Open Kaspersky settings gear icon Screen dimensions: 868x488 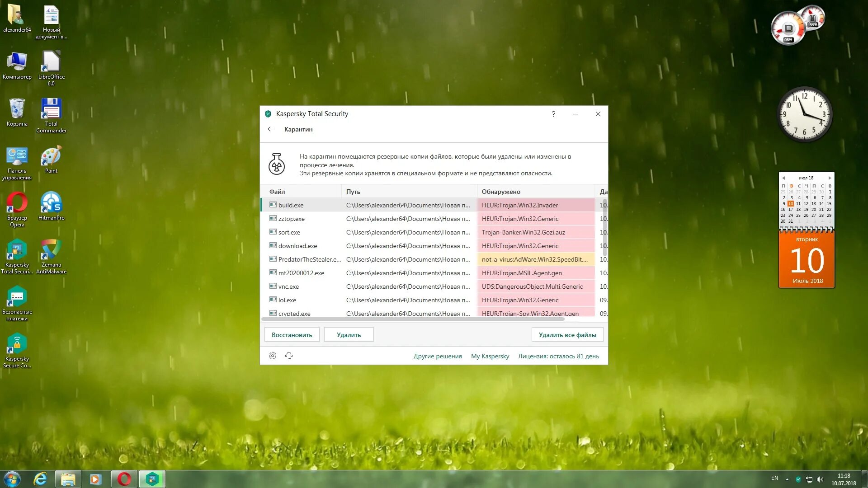[273, 356]
